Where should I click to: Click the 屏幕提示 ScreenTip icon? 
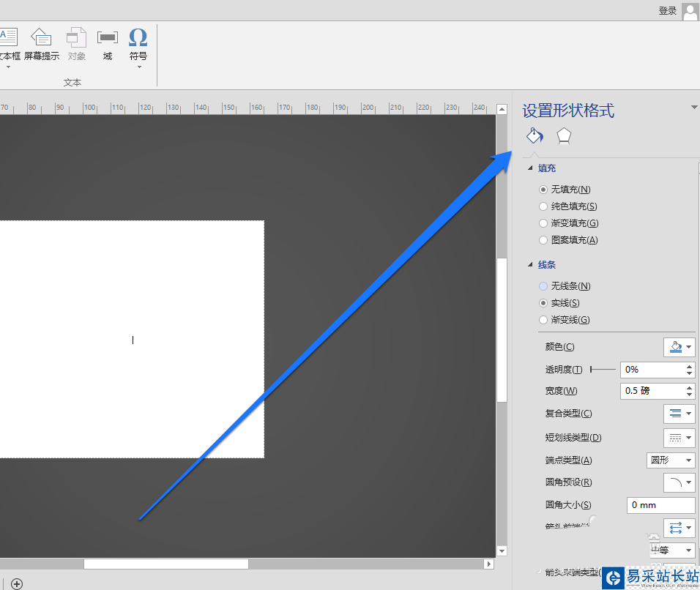click(x=41, y=37)
